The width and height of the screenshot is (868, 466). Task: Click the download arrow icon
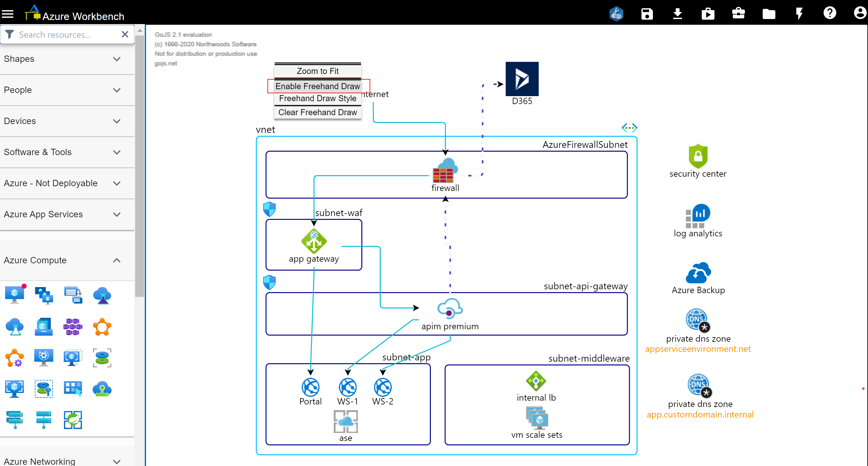click(677, 14)
